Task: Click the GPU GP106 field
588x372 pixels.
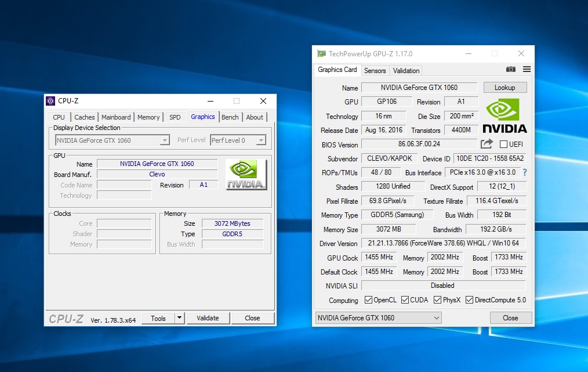Action: click(387, 102)
